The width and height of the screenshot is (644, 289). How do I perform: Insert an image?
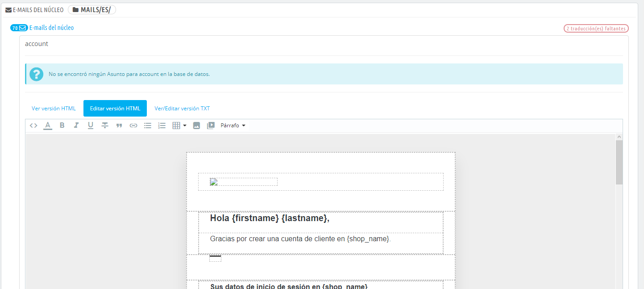click(196, 126)
